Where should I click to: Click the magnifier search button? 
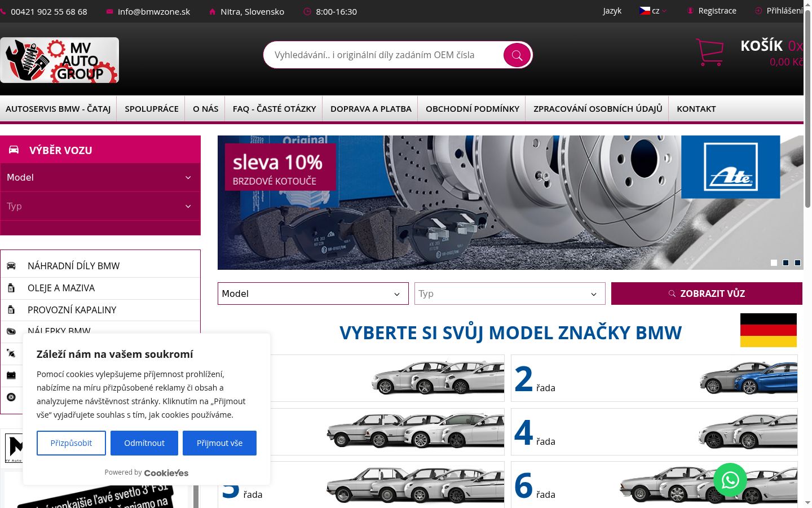(517, 55)
